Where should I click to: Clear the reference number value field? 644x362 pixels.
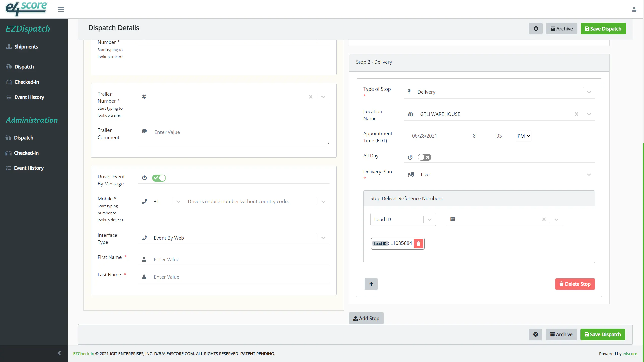click(x=544, y=219)
